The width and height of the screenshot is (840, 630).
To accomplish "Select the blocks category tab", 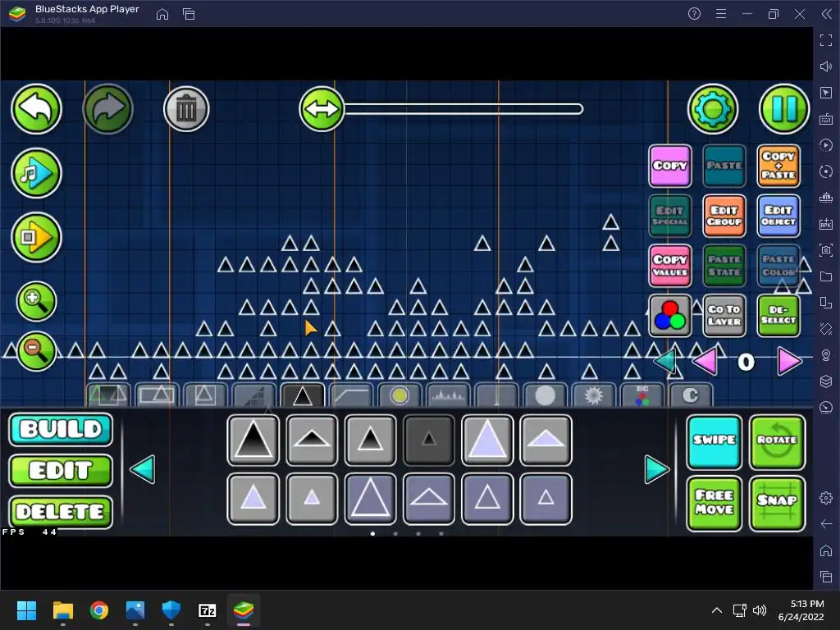I will tap(108, 395).
